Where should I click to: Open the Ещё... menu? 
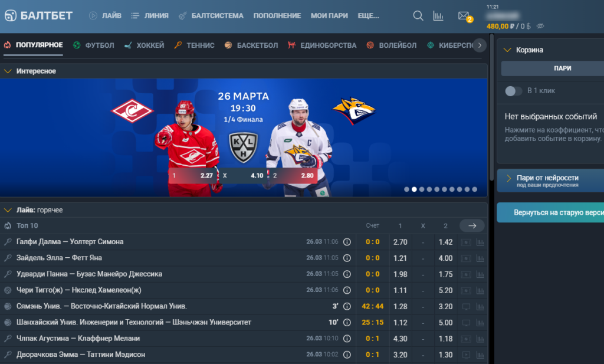(x=368, y=16)
